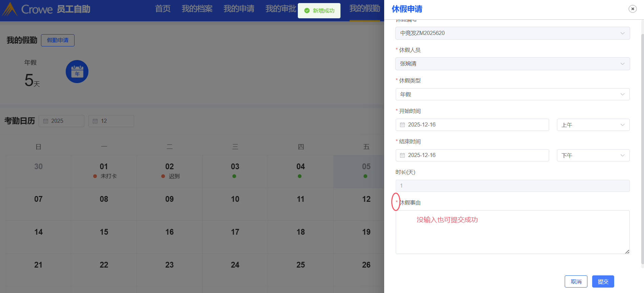Expand the 中竞发ZM2025620 dropdown
The width and height of the screenshot is (644, 293).
tap(513, 33)
